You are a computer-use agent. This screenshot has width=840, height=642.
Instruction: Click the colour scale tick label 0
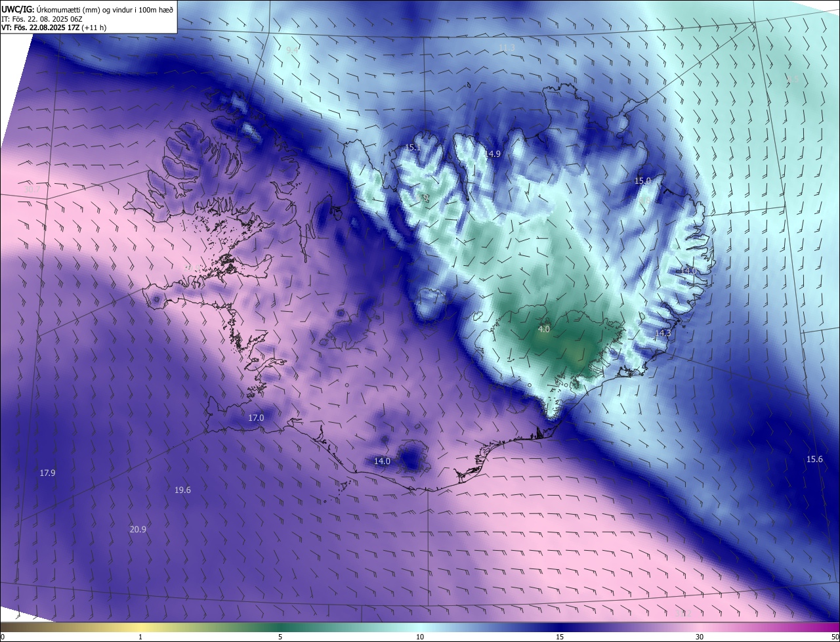tap(3, 637)
